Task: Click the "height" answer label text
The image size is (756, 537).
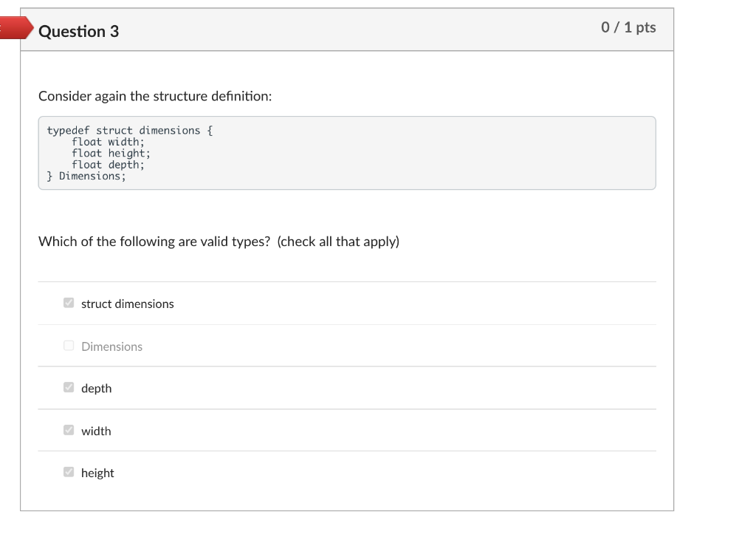Action: coord(97,473)
